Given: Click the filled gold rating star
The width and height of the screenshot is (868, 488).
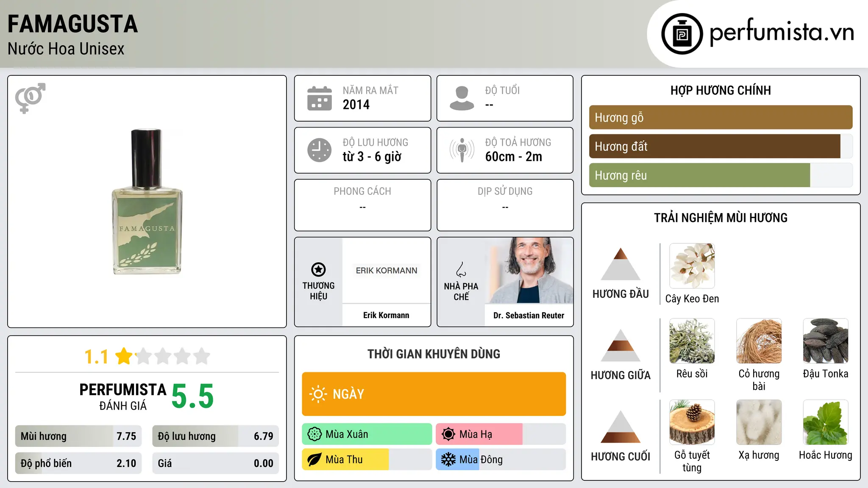Looking at the screenshot, I should pos(124,356).
